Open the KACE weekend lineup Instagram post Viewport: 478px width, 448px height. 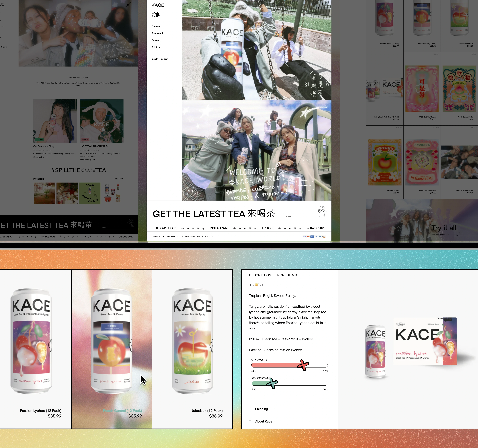[x=90, y=193]
